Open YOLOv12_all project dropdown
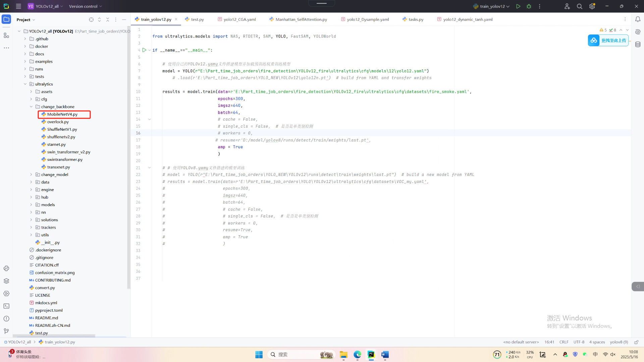This screenshot has width=644, height=362. [x=46, y=6]
